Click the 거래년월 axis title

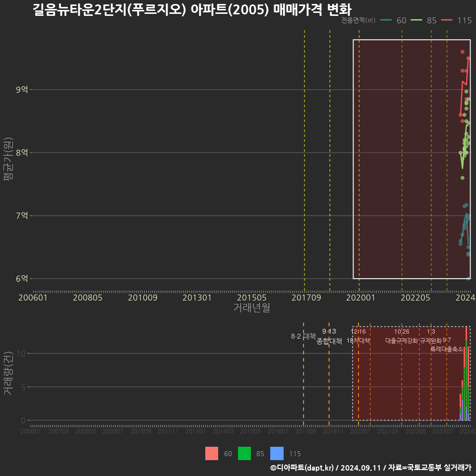[252, 307]
